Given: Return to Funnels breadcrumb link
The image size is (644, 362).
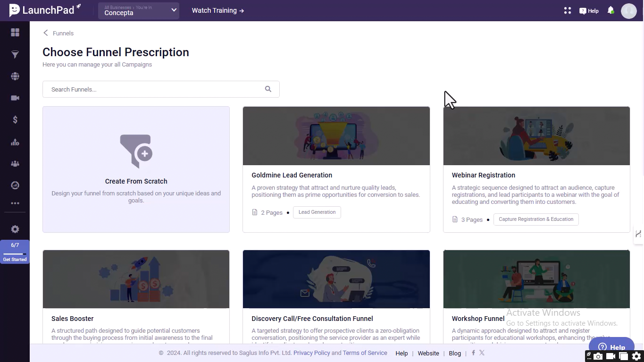Looking at the screenshot, I should tap(63, 33).
